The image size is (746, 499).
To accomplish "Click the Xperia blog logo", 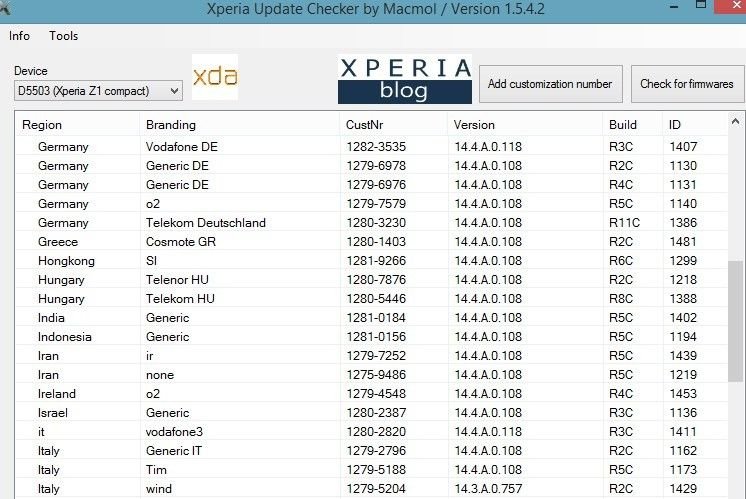I will [x=405, y=79].
